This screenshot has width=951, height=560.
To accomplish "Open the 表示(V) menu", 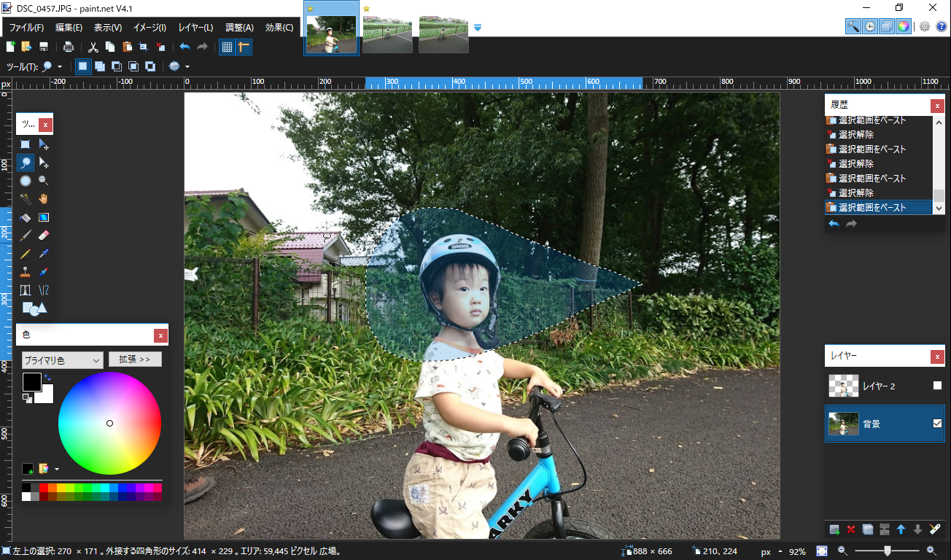I will [x=108, y=28].
